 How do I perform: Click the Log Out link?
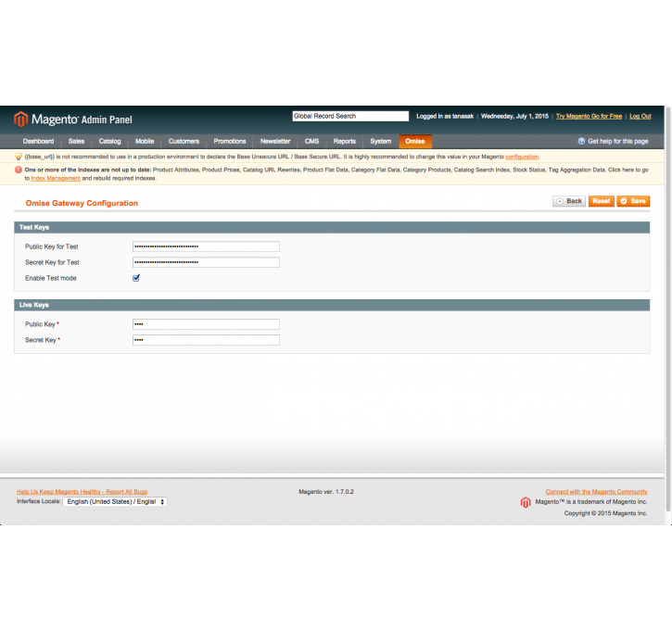tap(640, 117)
